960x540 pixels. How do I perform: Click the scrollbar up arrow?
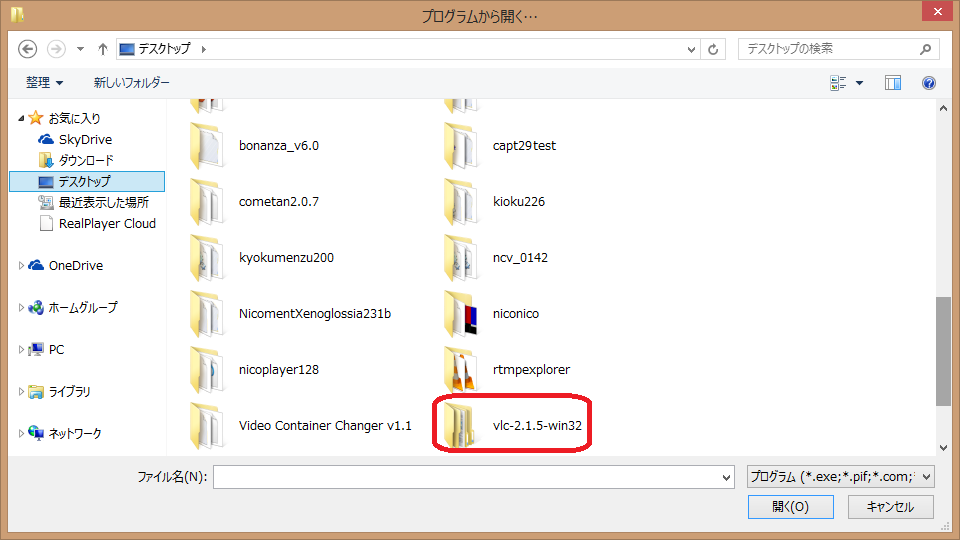[943, 108]
